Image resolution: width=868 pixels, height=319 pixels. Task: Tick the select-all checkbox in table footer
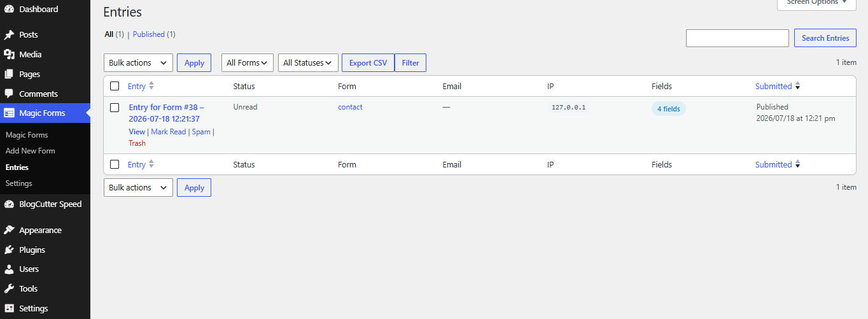115,164
